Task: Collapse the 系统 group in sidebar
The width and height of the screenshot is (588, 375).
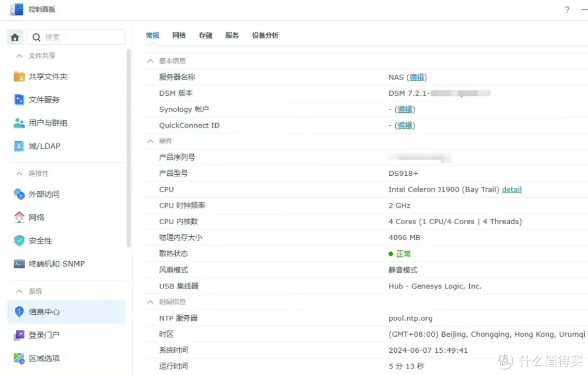Action: click(20, 291)
